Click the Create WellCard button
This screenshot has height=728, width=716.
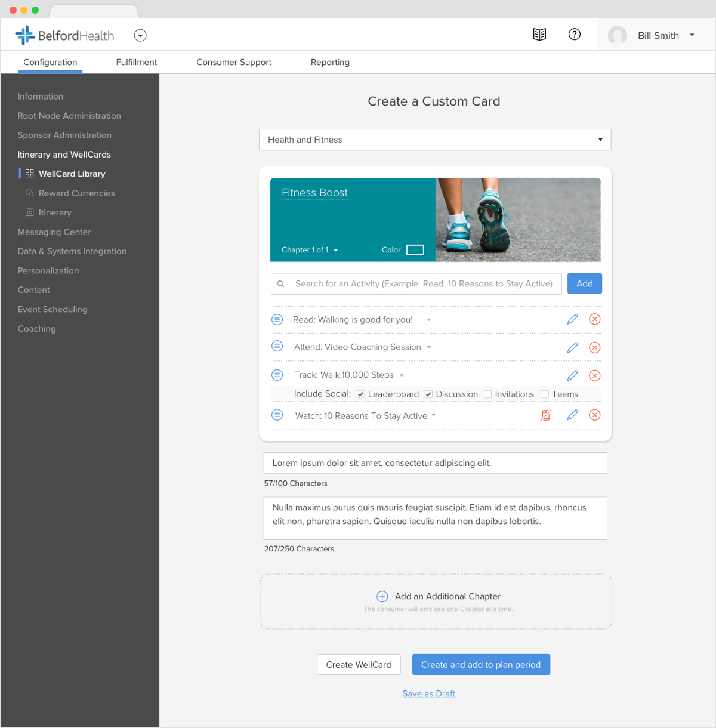point(359,665)
